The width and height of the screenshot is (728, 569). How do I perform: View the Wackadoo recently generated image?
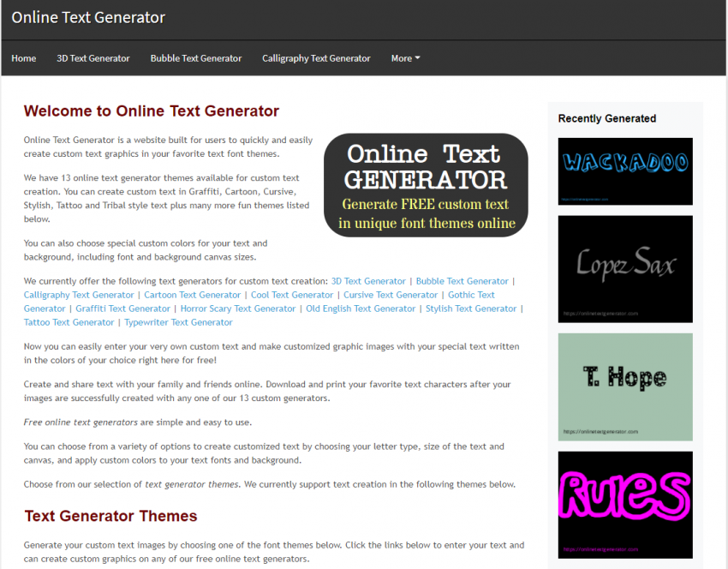point(624,171)
